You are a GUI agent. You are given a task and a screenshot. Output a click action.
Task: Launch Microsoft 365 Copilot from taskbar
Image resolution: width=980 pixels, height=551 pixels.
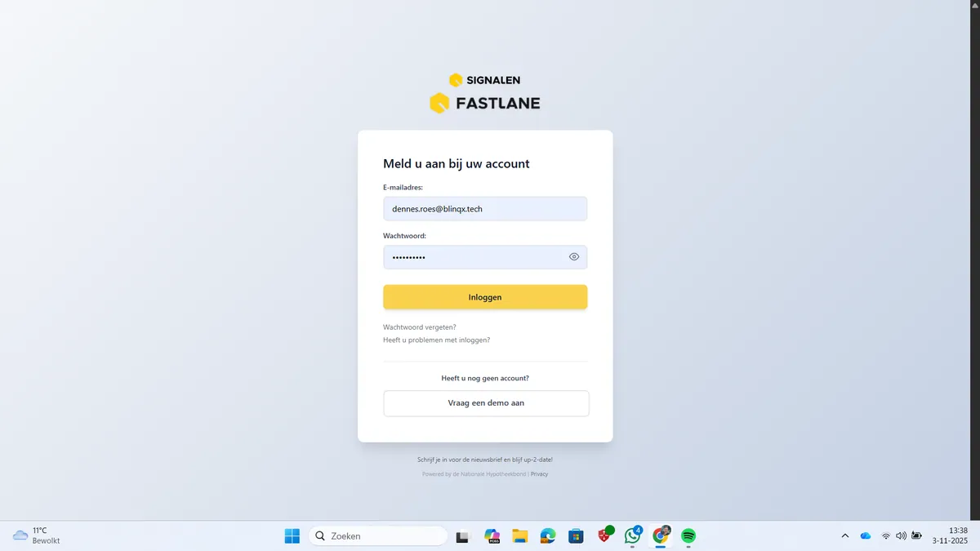(x=492, y=536)
